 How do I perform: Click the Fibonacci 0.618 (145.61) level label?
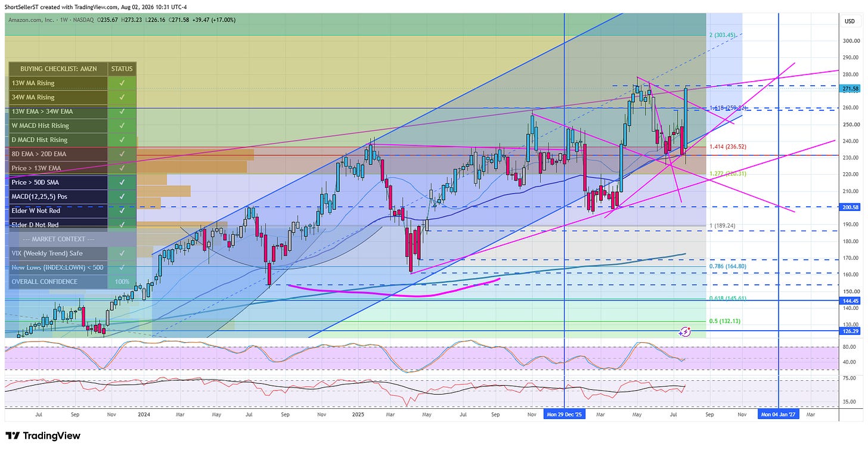[728, 298]
